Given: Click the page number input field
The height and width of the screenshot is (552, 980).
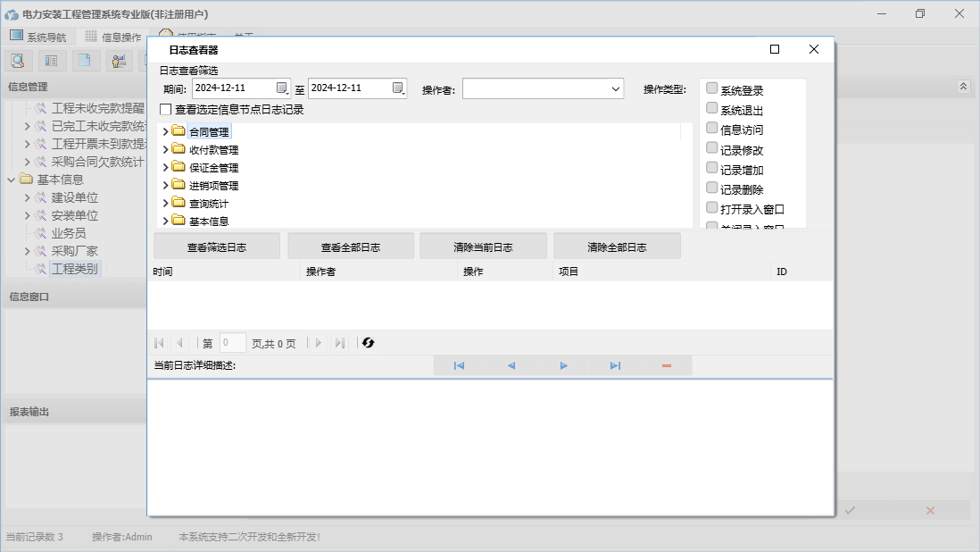Looking at the screenshot, I should tap(232, 343).
